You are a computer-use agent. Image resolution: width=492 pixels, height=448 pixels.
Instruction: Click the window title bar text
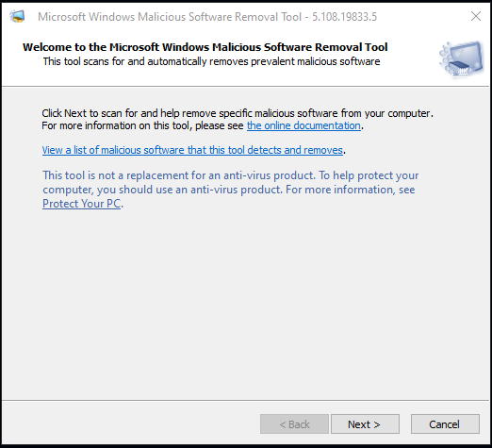[x=170, y=17]
